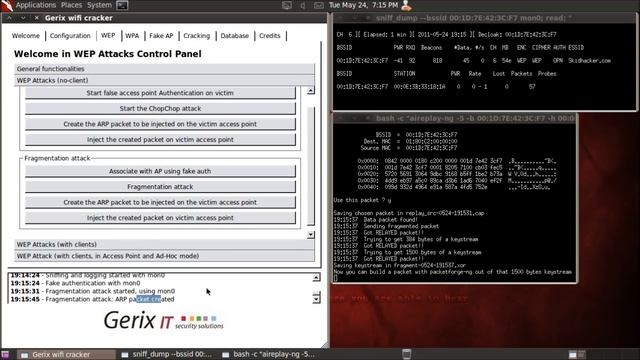Click the trash icon in bottom panel
640x360 pixels.
(x=407, y=354)
